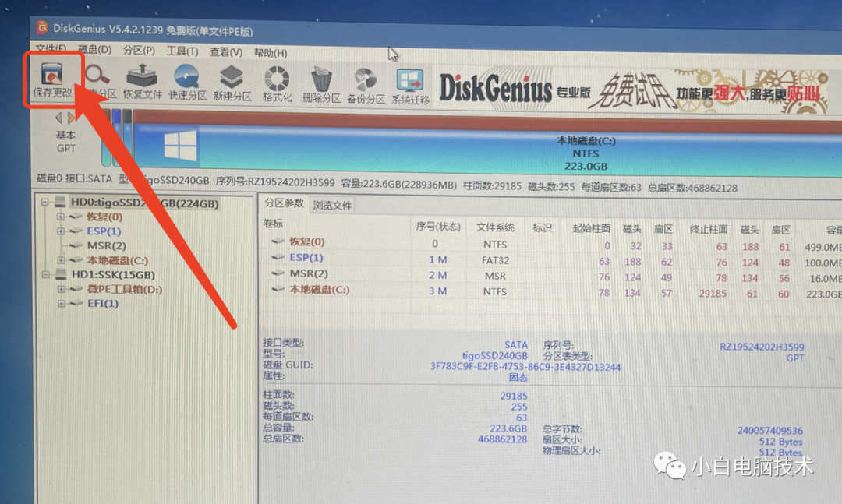Click the disk GUID value text
Viewport: 842px width, 504px height.
525,367
